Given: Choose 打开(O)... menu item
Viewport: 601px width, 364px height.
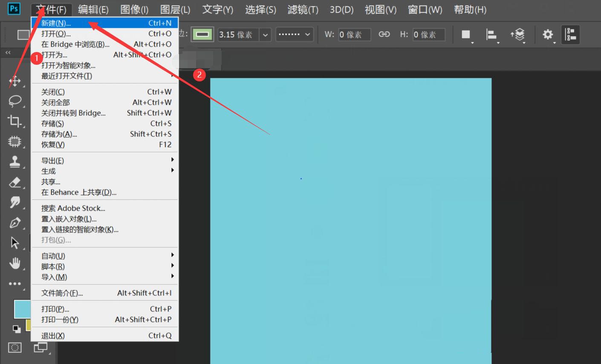Looking at the screenshot, I should click(x=104, y=34).
